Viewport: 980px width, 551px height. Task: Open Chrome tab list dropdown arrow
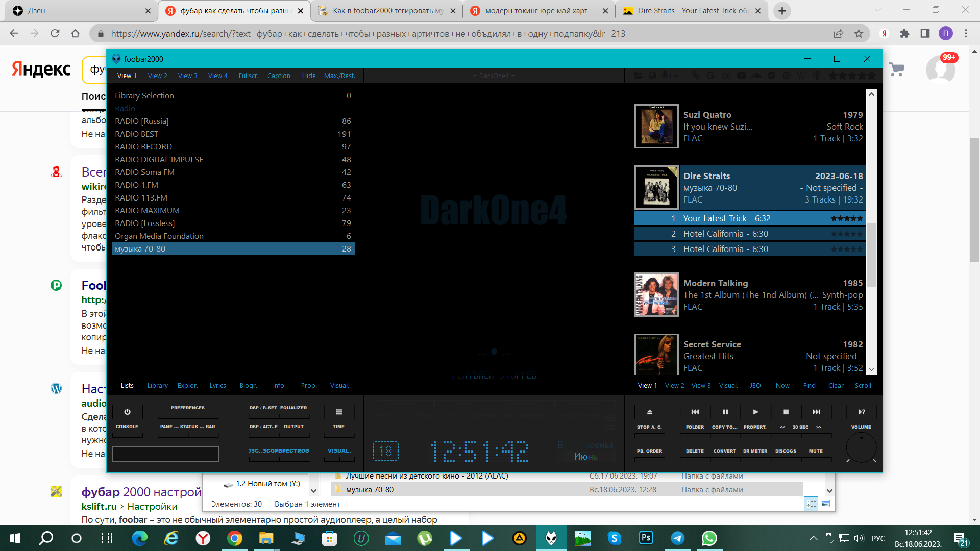[x=877, y=10]
